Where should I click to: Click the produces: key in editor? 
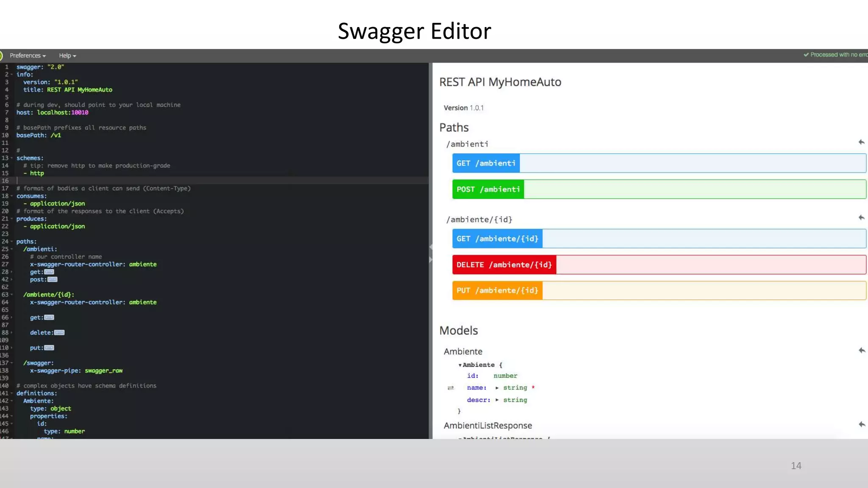pos(31,219)
